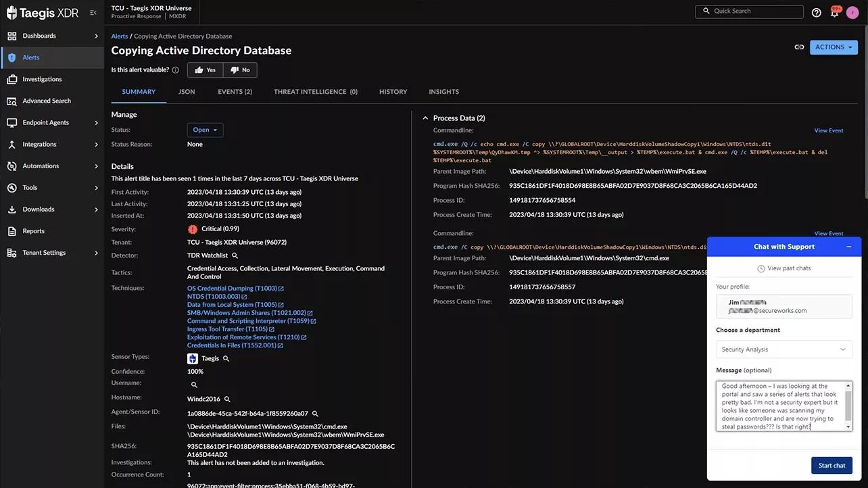
Task: Open the Status dropdown set to Open
Action: (x=205, y=130)
